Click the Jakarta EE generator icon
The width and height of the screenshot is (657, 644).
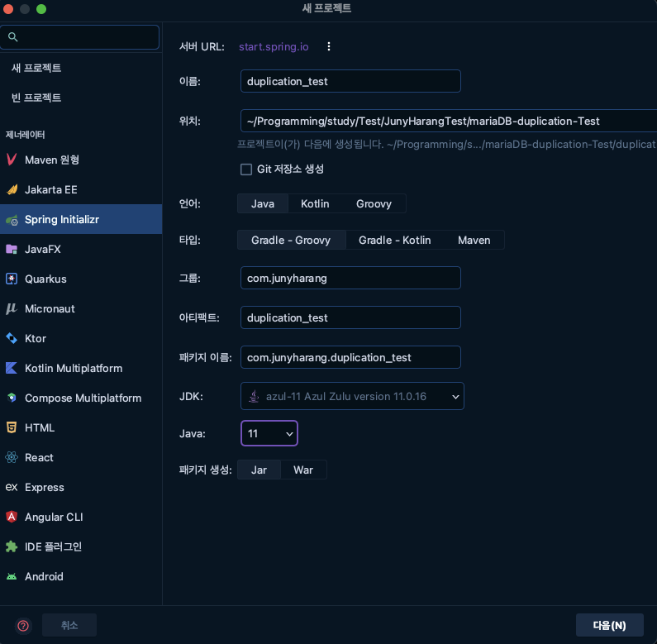tap(12, 189)
